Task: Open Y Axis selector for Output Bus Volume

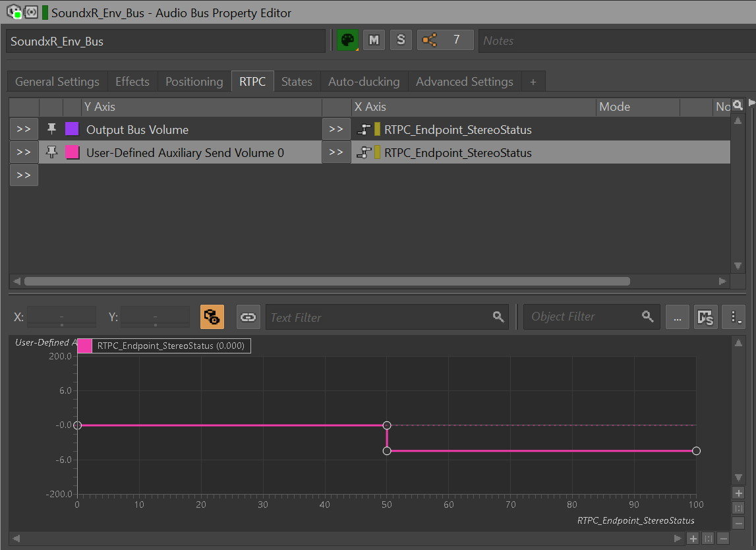Action: point(24,129)
